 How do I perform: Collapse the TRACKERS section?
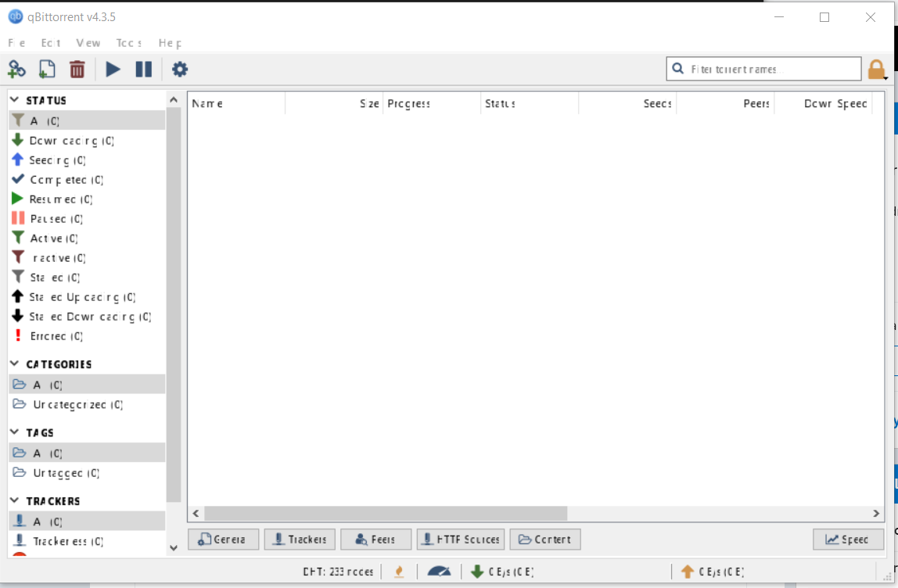pos(15,501)
